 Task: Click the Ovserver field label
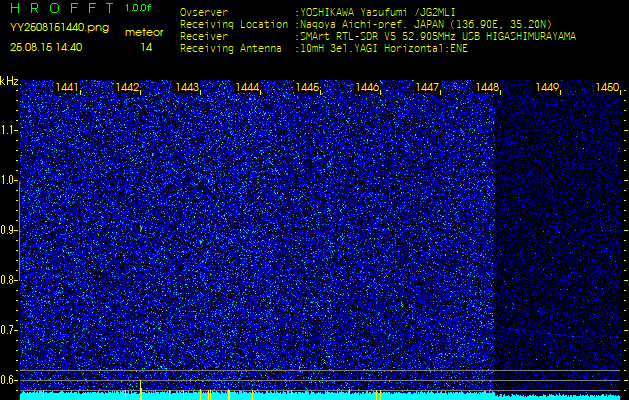pyautogui.click(x=204, y=12)
